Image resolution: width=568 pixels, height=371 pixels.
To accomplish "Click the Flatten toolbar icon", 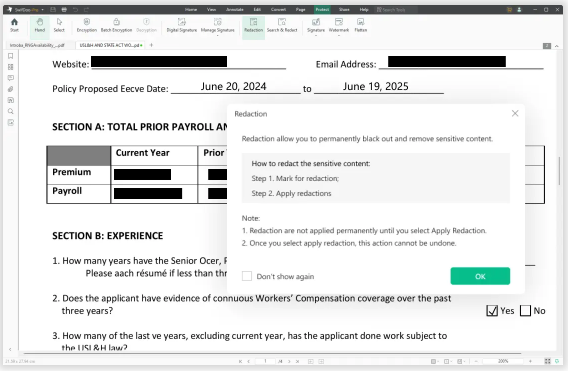I will click(360, 25).
